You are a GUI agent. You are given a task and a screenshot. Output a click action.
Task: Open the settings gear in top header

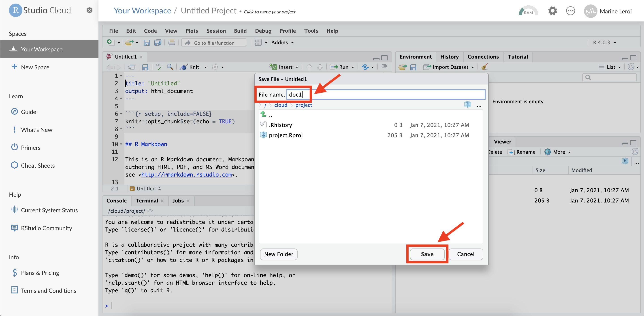click(552, 11)
